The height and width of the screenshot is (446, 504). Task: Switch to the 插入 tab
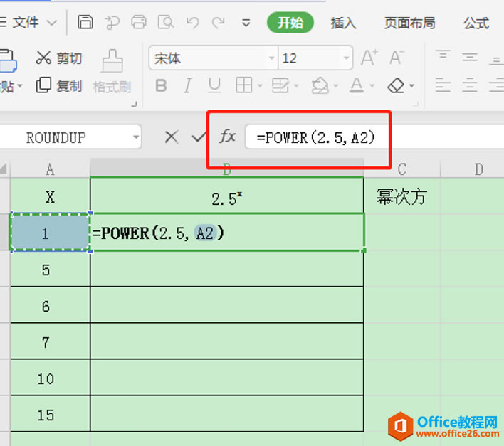(x=343, y=23)
